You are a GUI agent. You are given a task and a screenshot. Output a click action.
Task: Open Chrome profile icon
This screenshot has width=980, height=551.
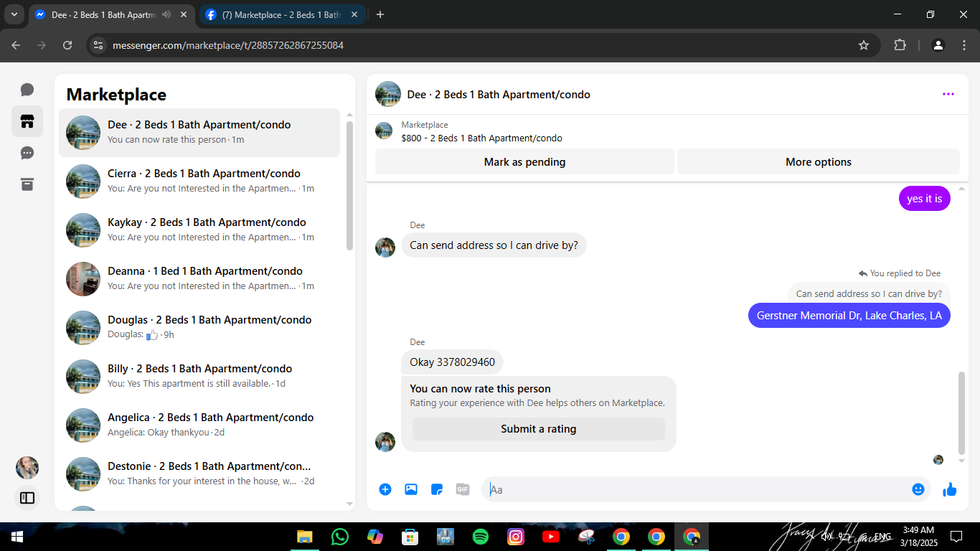coord(938,45)
